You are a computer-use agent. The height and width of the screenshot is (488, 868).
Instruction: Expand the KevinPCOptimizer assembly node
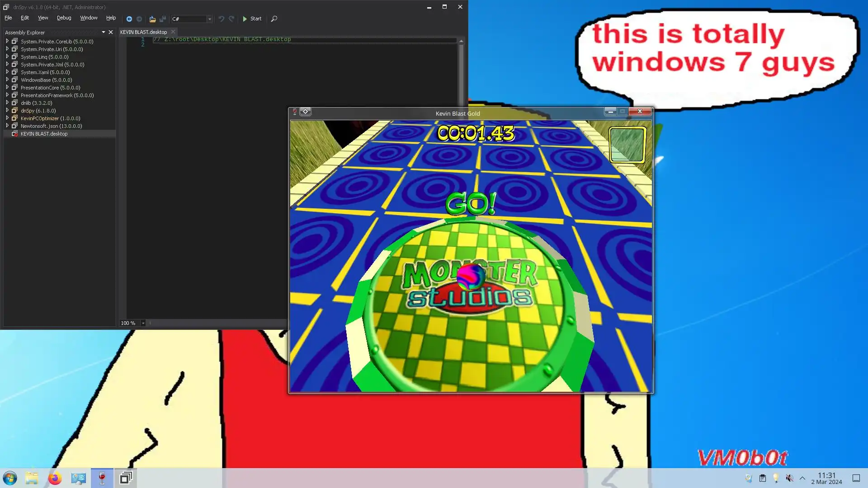7,118
